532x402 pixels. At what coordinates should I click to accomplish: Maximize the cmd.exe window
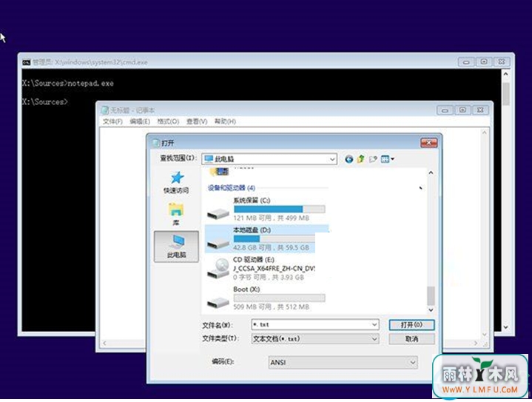point(484,61)
